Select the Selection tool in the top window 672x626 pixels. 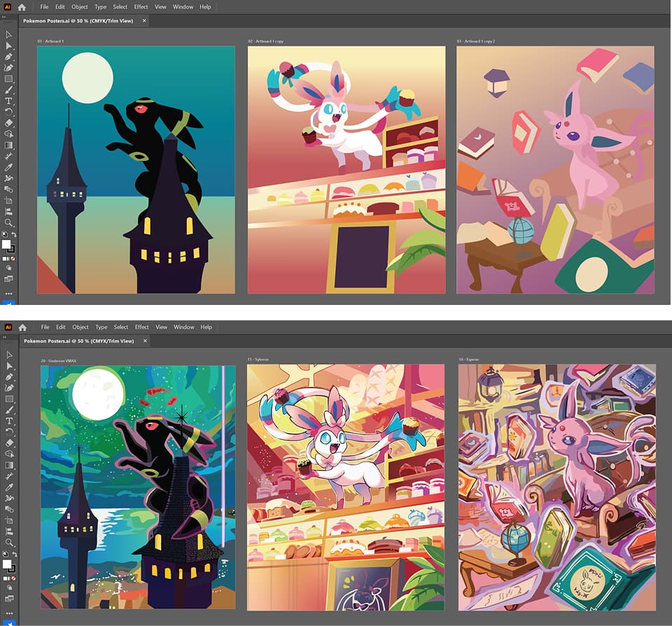tap(8, 34)
